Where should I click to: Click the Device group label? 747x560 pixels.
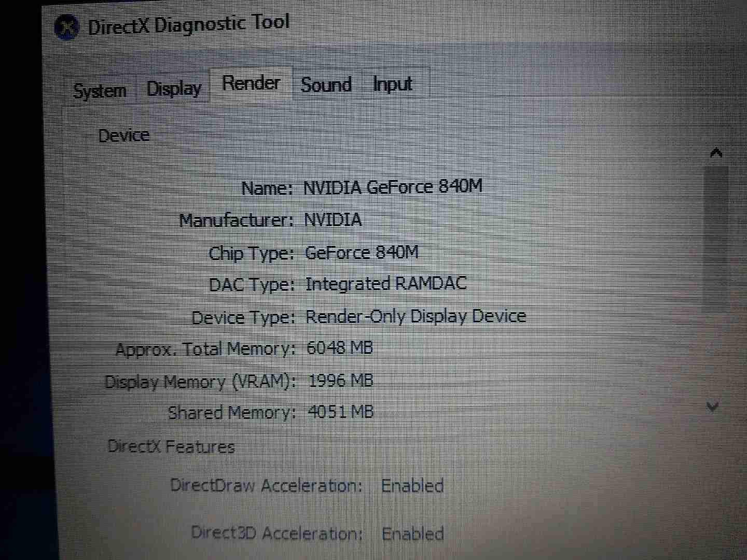[x=123, y=135]
